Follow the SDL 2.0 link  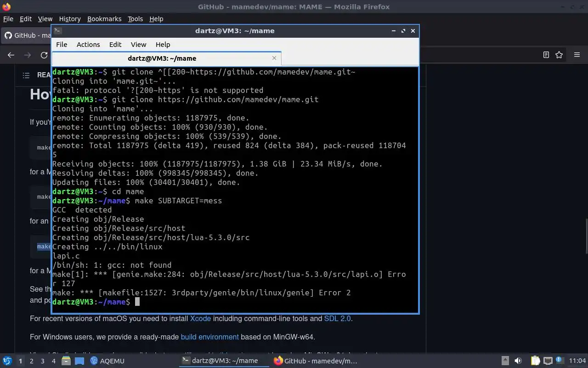(x=338, y=318)
